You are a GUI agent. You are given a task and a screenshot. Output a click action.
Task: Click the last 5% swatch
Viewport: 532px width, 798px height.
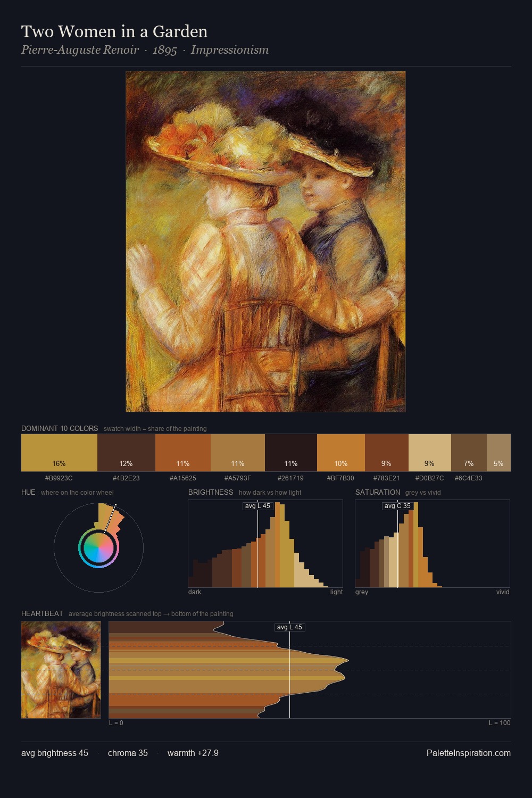coord(498,453)
